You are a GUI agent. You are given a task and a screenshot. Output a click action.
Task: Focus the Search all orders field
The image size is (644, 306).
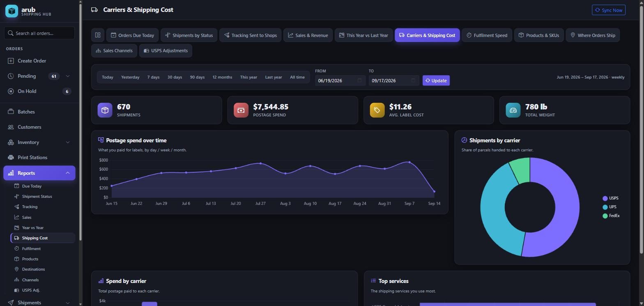pyautogui.click(x=39, y=33)
